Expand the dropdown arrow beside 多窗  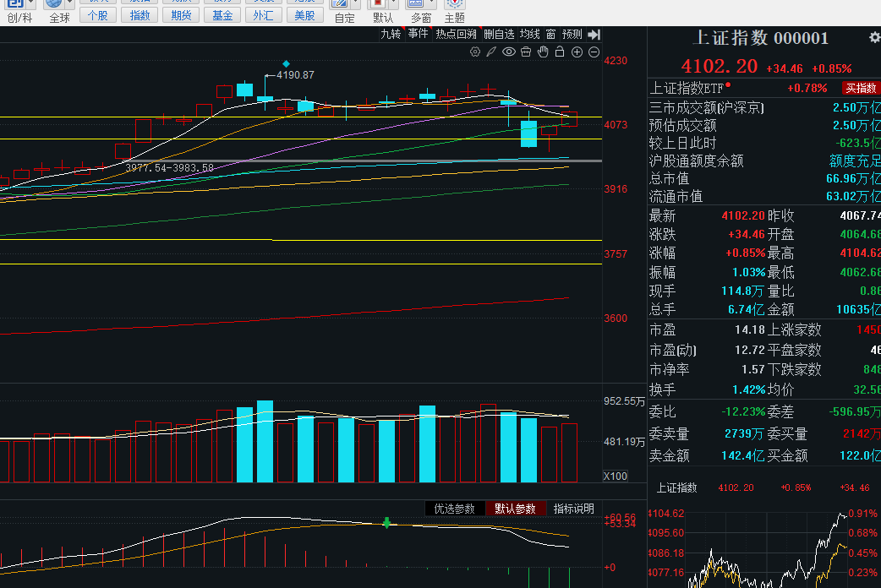(x=432, y=3)
